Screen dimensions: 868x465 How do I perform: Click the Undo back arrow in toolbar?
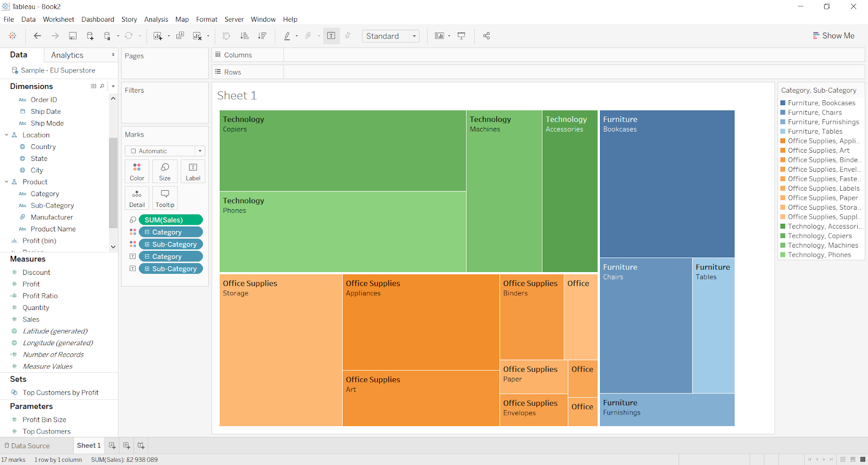(x=37, y=36)
